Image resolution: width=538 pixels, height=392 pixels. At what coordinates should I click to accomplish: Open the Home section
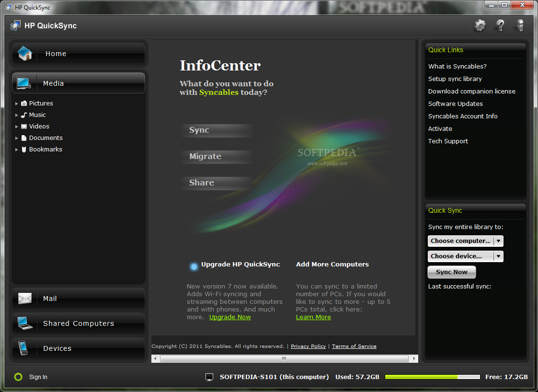coord(79,54)
